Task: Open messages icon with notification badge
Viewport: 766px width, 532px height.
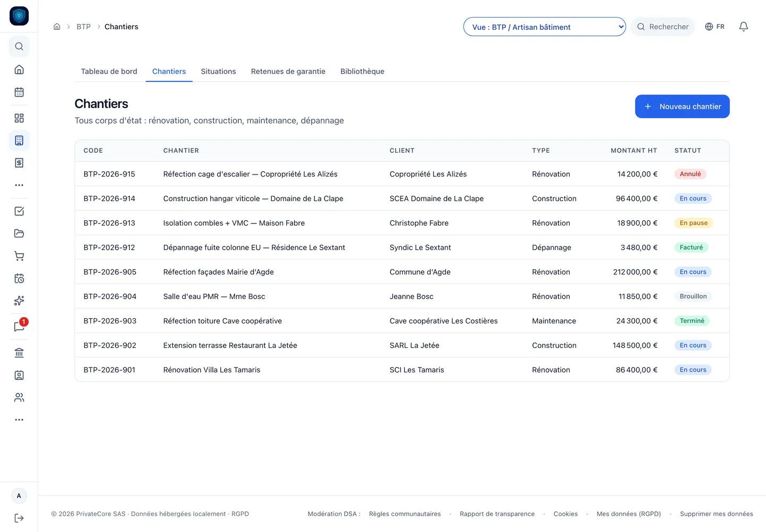Action: point(19,327)
